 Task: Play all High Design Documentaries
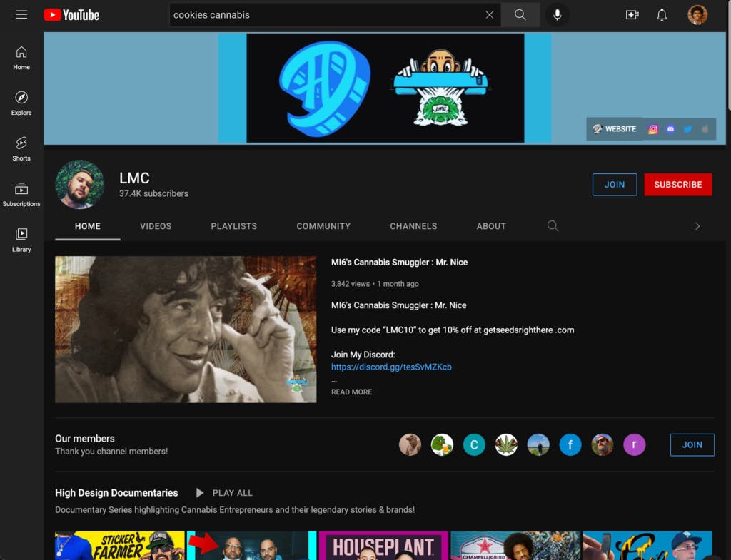coord(224,493)
